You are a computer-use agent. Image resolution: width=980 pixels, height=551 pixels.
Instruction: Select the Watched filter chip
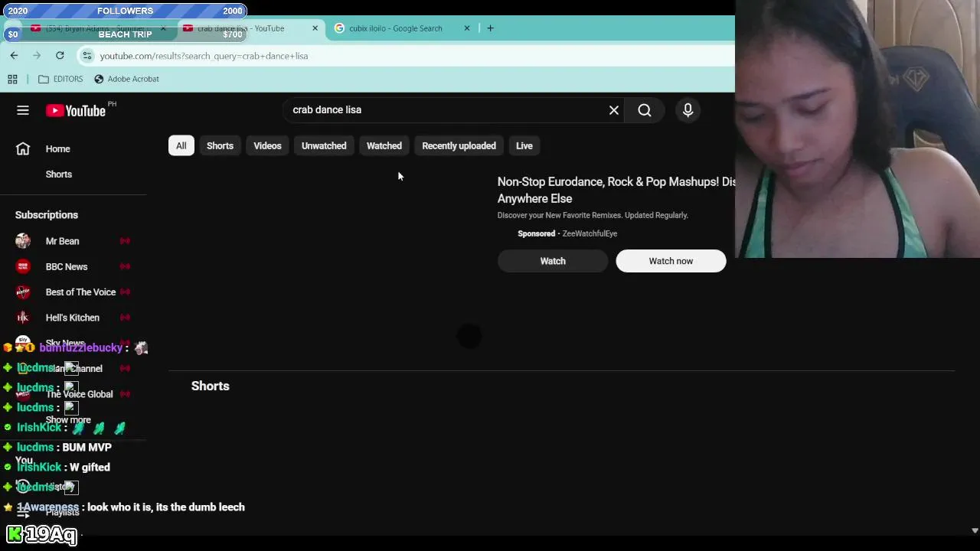(x=384, y=145)
